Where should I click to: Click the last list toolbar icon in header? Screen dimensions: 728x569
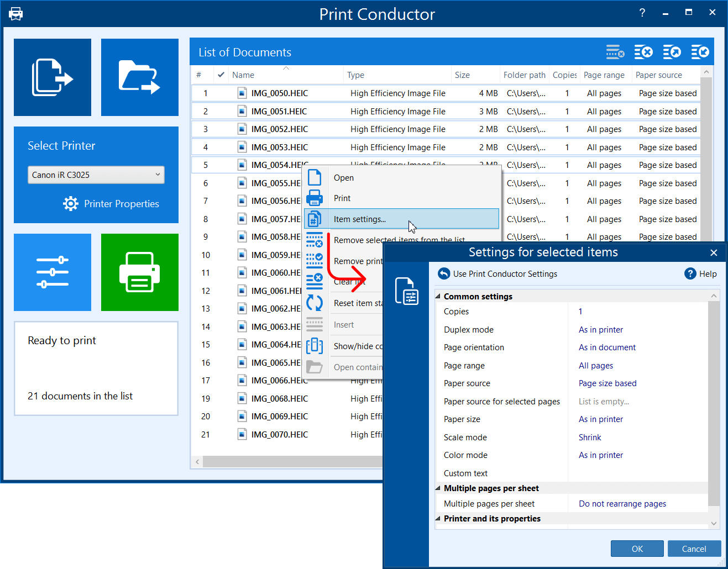coord(700,52)
